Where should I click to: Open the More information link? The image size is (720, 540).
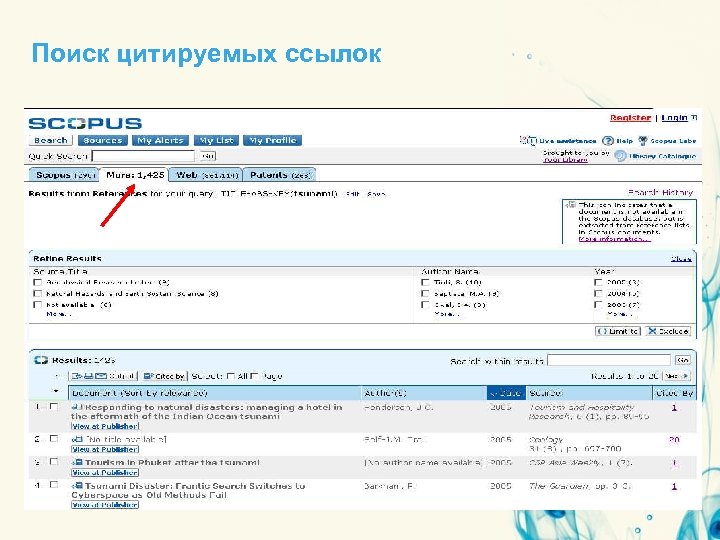[614, 239]
